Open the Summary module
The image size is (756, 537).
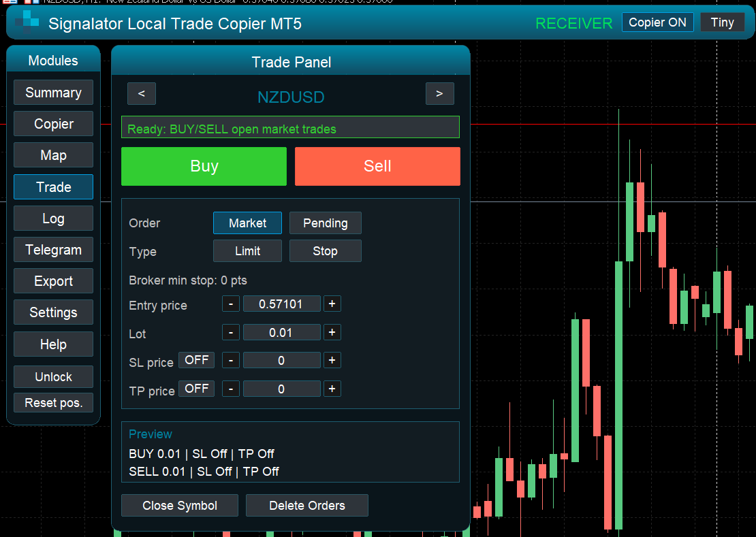click(54, 93)
